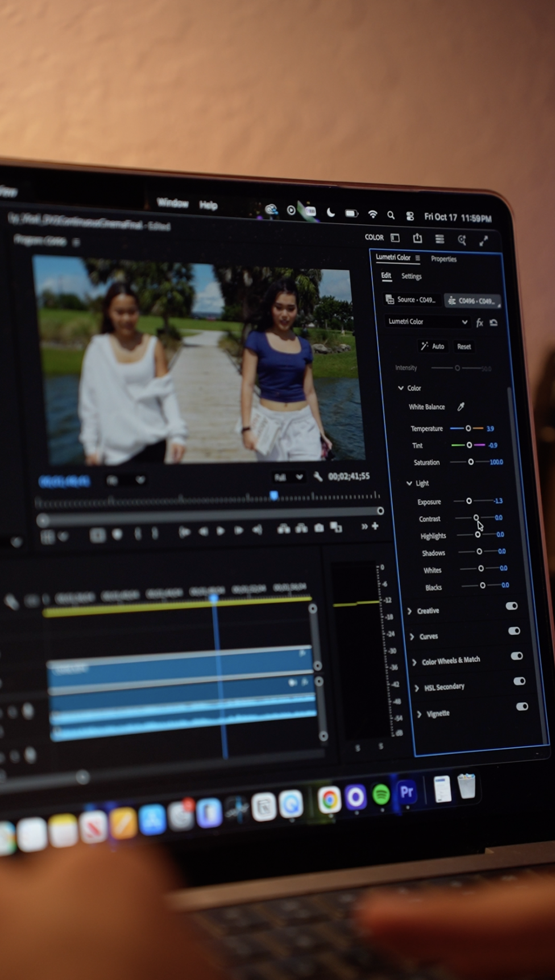Click the Button Editor plus icon
This screenshot has height=980, width=555.
click(375, 526)
